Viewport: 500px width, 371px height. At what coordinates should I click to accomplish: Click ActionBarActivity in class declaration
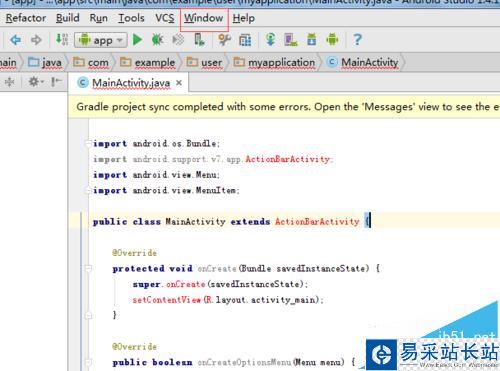[317, 222]
